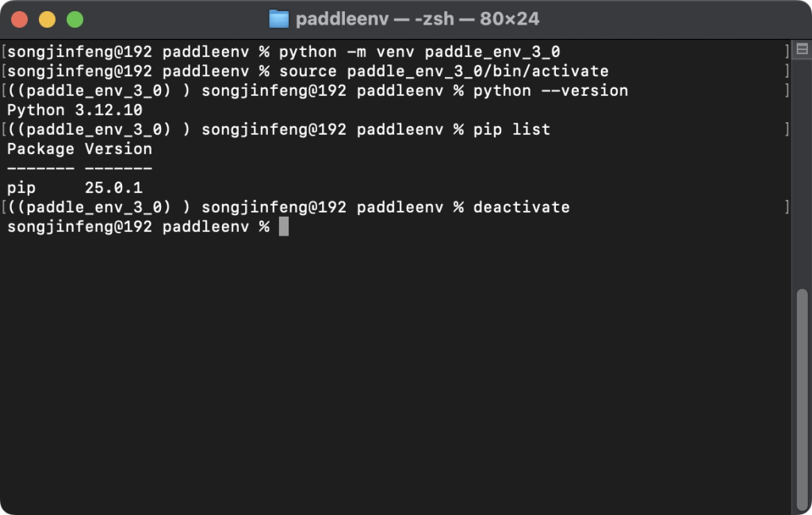Click the paddleenv folder proxy icon in title bar
The width and height of the screenshot is (812, 515).
[279, 19]
